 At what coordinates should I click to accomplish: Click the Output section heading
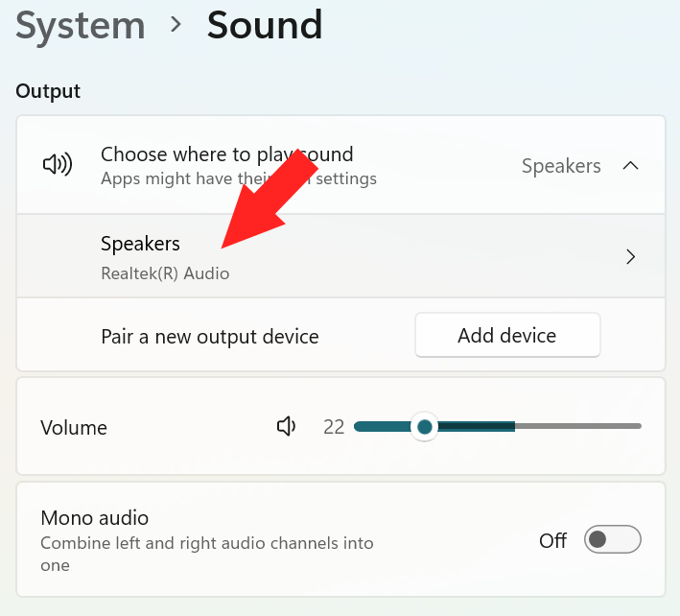point(48,91)
